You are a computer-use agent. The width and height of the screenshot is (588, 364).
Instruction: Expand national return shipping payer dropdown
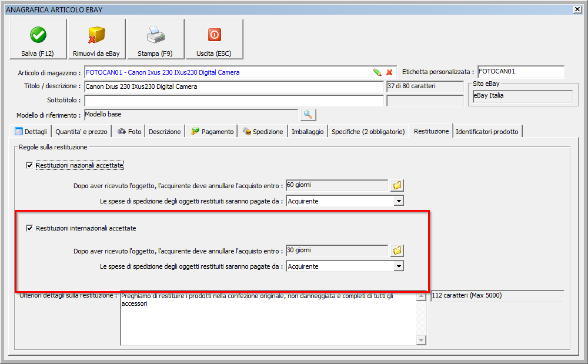pyautogui.click(x=399, y=201)
